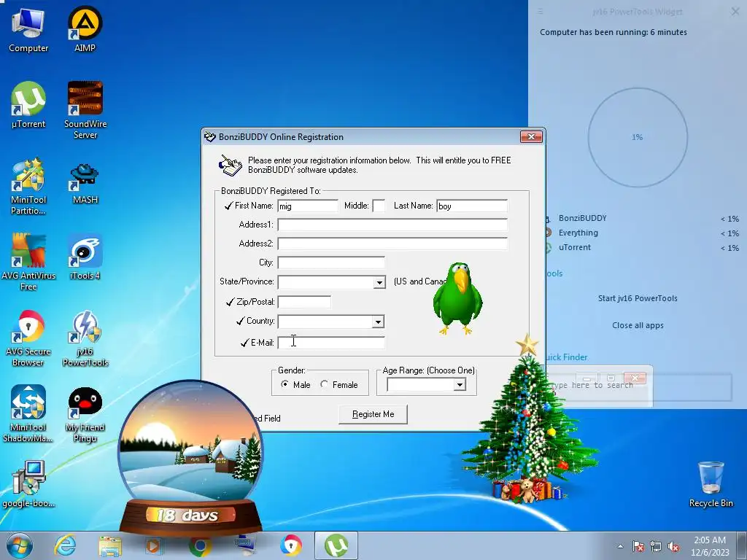747x560 pixels.
Task: Close the BonziBUDDY Online Registration dialog
Action: coord(531,137)
